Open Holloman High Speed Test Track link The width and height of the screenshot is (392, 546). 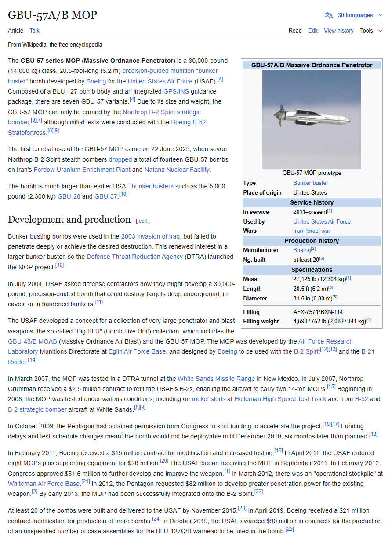[280, 399]
